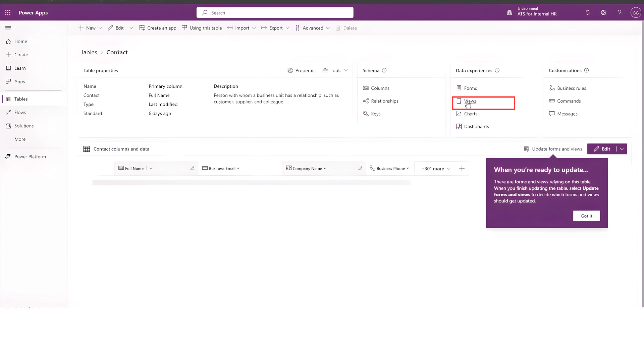Click Create an app
This screenshot has height=362, width=644.
[158, 28]
